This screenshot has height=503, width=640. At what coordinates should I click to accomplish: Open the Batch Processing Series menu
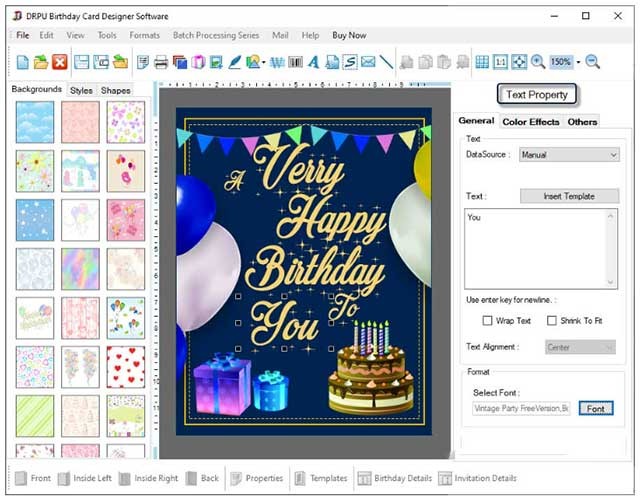pos(216,35)
